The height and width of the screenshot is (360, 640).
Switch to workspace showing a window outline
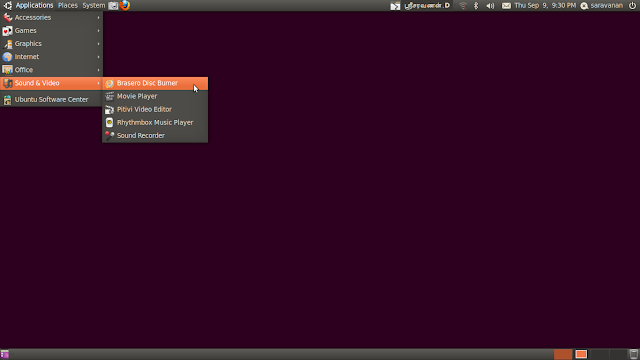(581, 354)
